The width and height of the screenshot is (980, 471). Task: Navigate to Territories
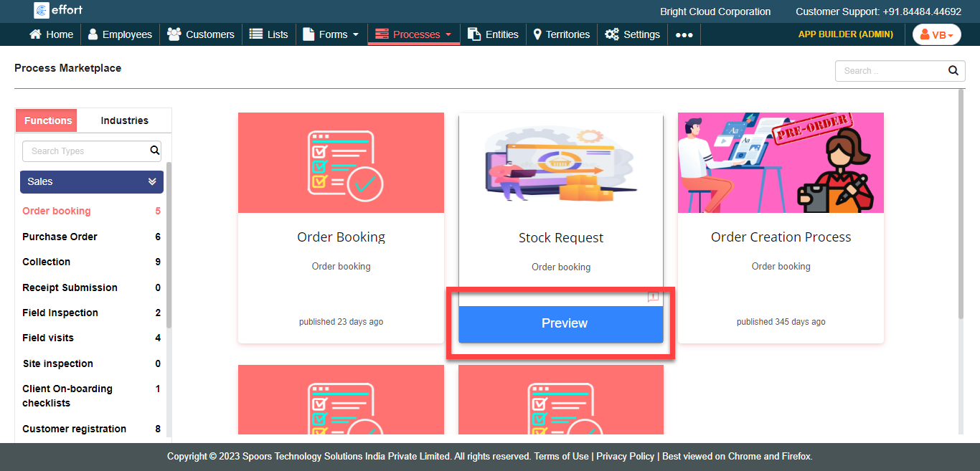[561, 34]
